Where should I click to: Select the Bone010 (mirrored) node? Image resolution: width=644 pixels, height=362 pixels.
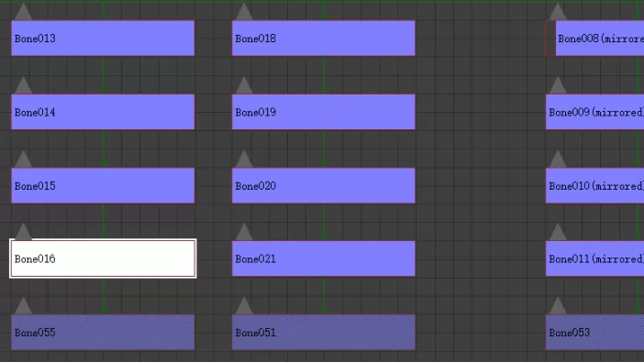pyautogui.click(x=594, y=185)
